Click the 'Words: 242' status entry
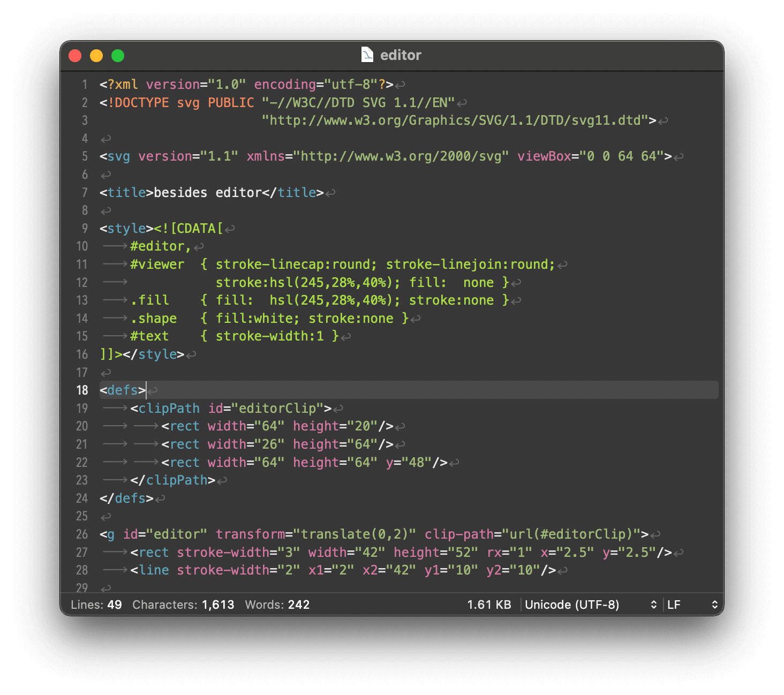Image resolution: width=784 pixels, height=695 pixels. tap(277, 605)
